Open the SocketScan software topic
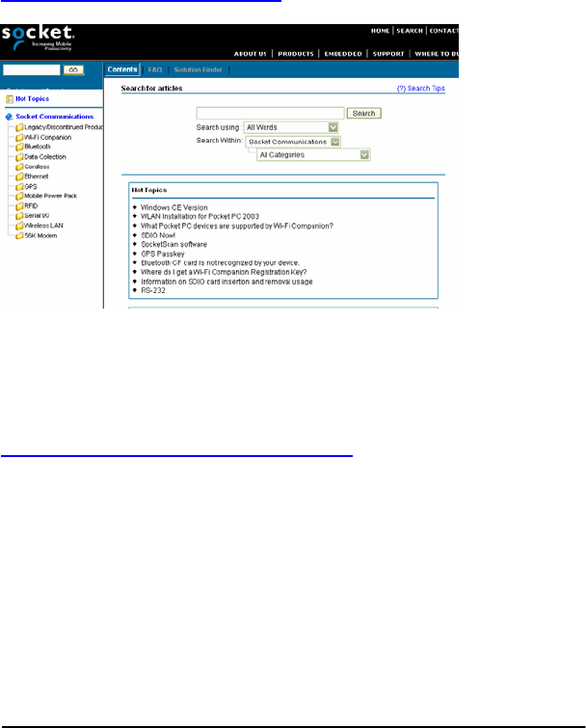This screenshot has height=728, width=586. tap(174, 244)
